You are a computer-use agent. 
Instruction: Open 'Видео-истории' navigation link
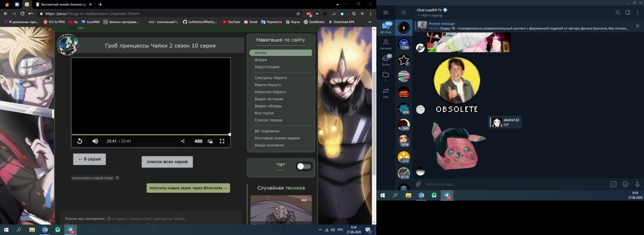[269, 99]
